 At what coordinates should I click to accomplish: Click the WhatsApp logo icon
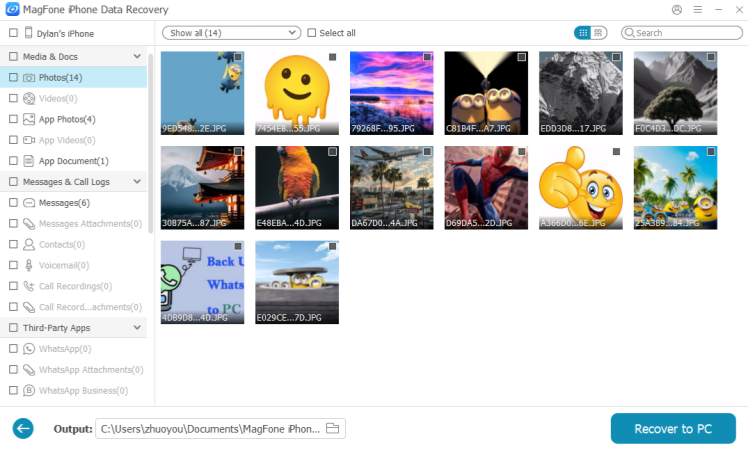[x=29, y=349]
